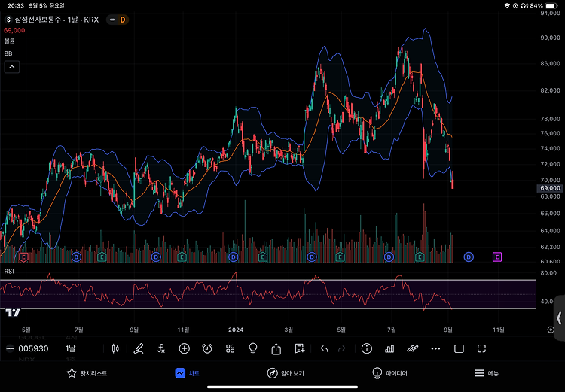Tap the purple E upcoming earnings marker
Viewport: 565px width, 392px height.
(497, 257)
